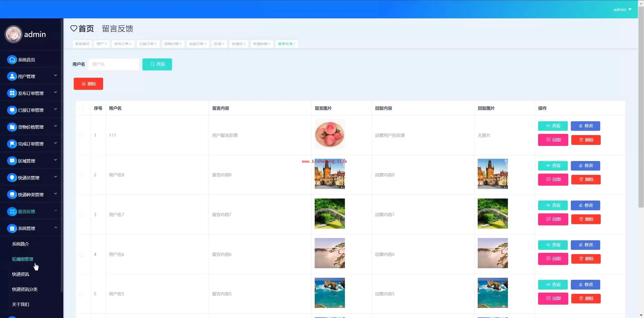Close the 用户 tab with its X
This screenshot has height=318, width=644.
pyautogui.click(x=106, y=44)
